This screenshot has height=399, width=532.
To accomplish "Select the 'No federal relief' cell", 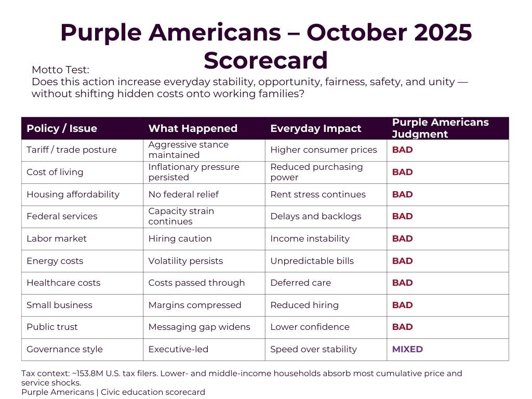I will coord(183,194).
